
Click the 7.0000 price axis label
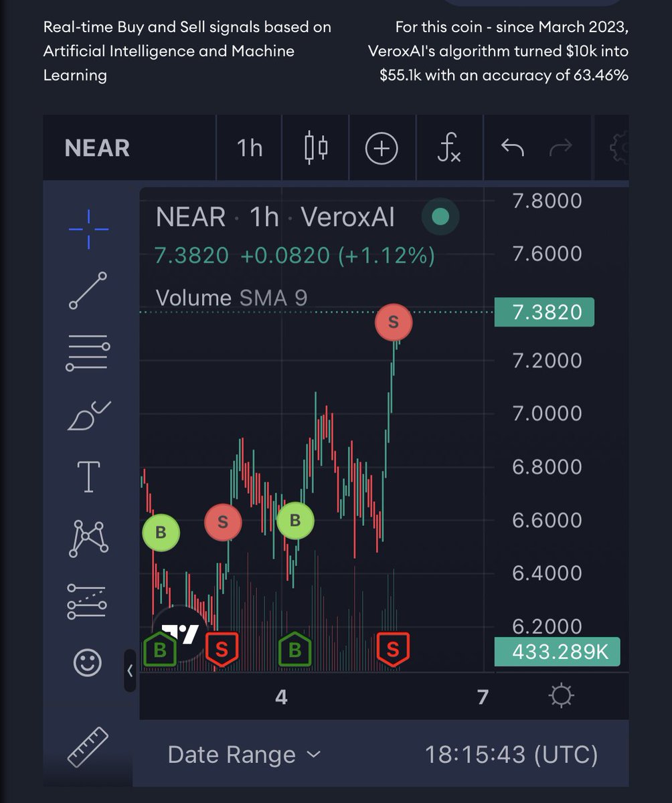coord(547,414)
